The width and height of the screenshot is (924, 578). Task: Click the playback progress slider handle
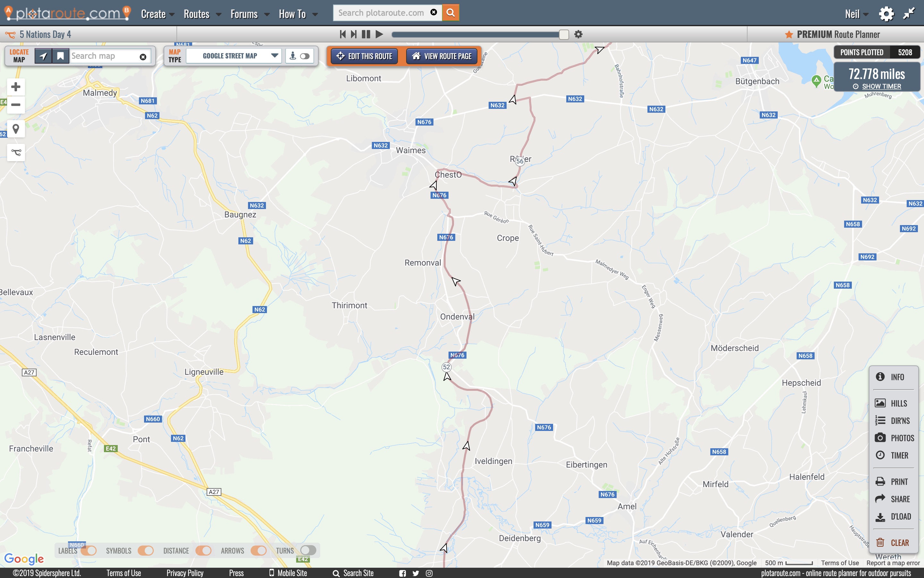pyautogui.click(x=564, y=34)
